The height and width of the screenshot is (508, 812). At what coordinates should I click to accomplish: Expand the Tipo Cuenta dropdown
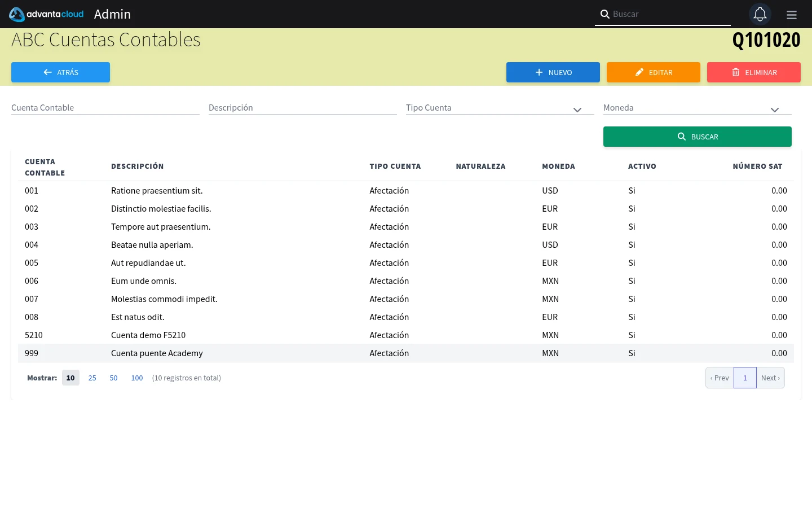tap(500, 108)
